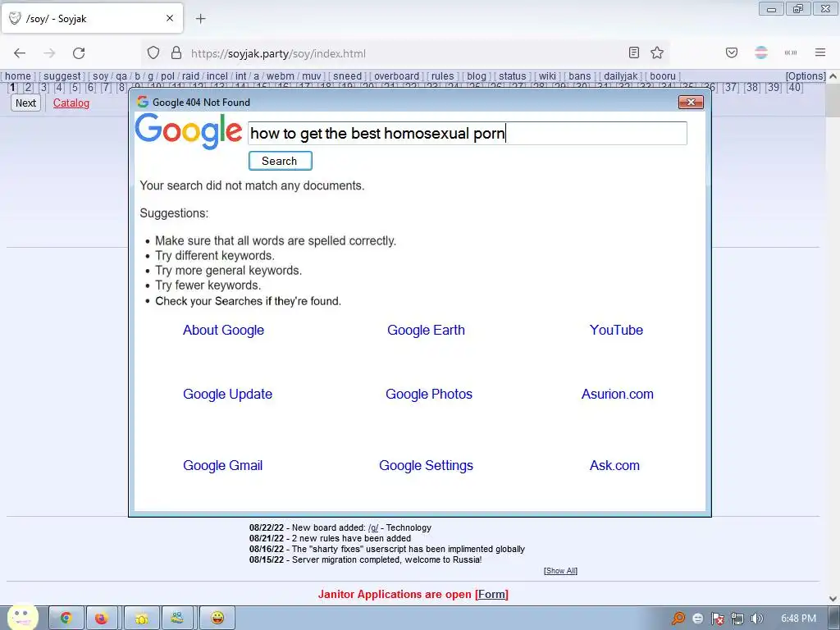Click the scroll down arrow of page
The image size is (840, 630).
point(833,599)
